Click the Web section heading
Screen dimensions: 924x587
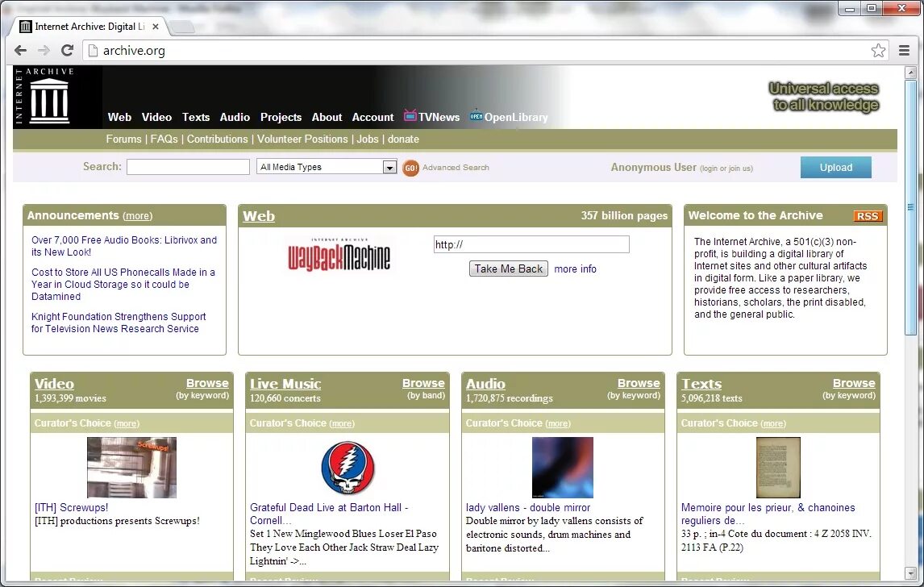point(259,216)
